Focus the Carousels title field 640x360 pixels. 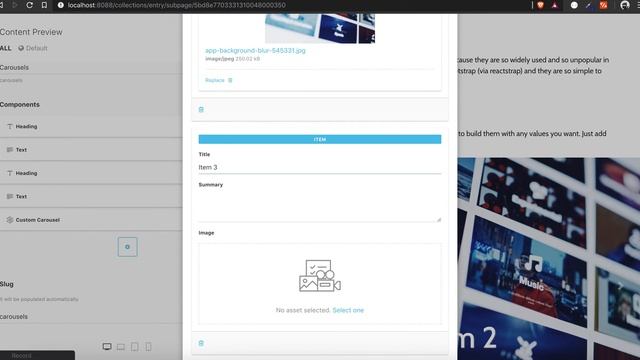coord(91,68)
